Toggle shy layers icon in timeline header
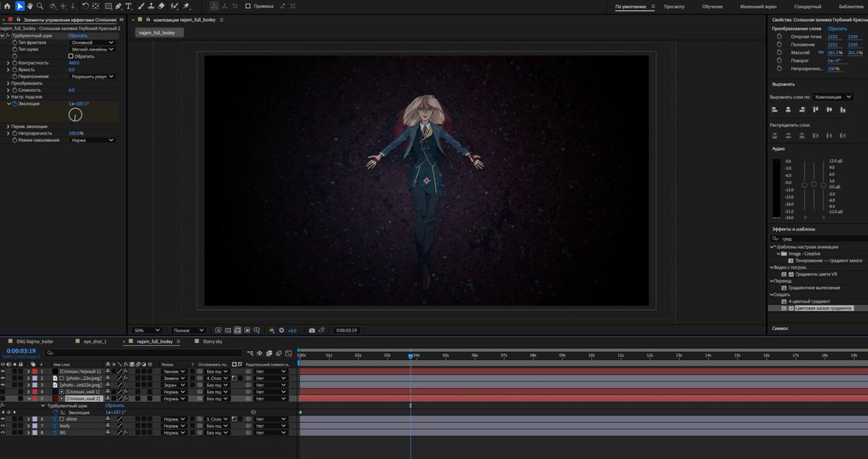Screen dimensions: 868x459 point(260,353)
